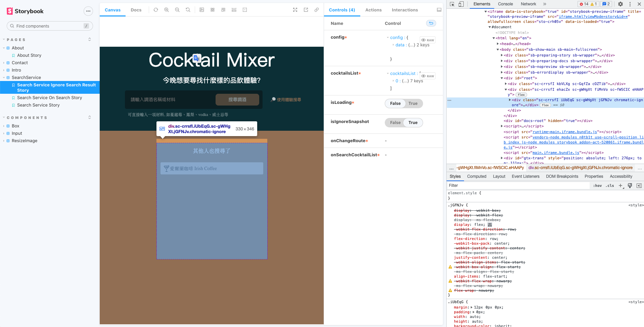Reset controls with the undo button
Viewport: 644px width, 327px height.
431,23
